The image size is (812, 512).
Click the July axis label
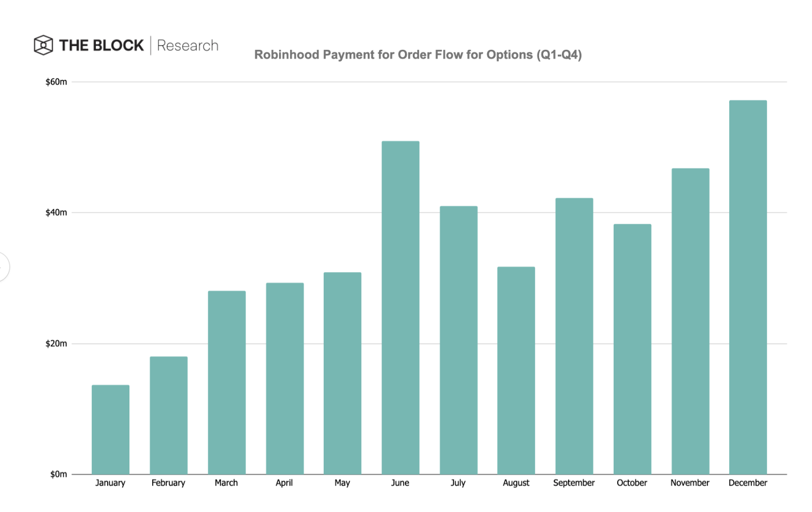[458, 483]
